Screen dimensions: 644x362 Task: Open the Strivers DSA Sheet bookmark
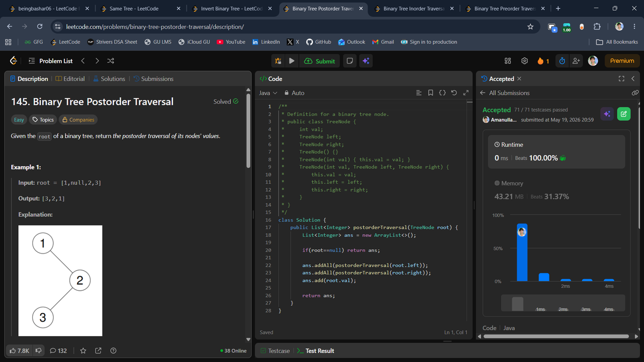point(112,42)
